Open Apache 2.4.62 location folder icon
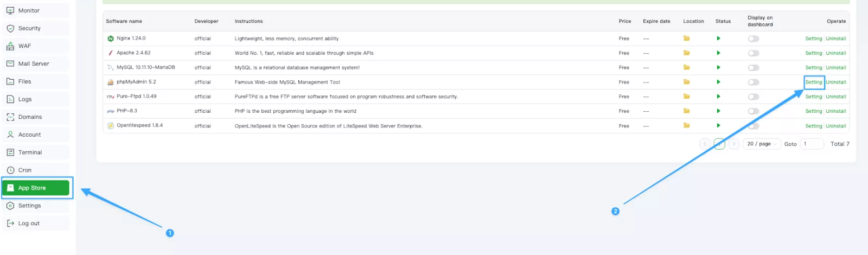Screen dimensions: 868x255 pos(686,53)
